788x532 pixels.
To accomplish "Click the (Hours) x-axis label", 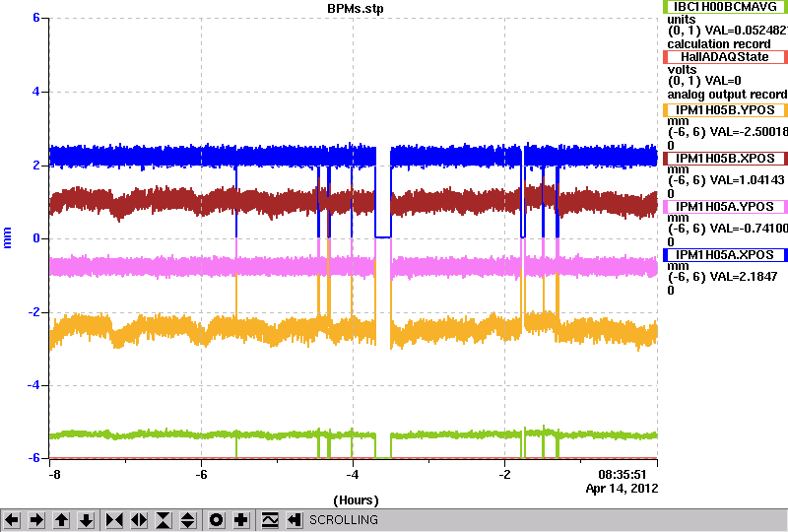I will (x=356, y=500).
